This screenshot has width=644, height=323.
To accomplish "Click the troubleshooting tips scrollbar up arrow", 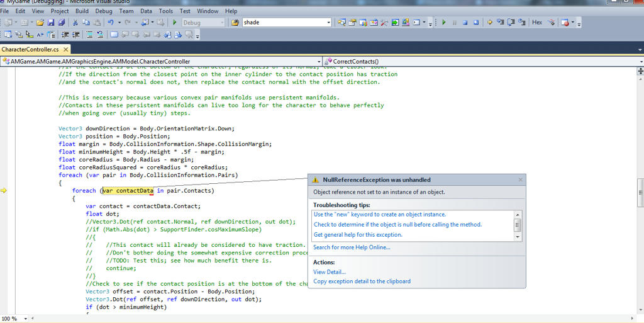I will 518,215.
